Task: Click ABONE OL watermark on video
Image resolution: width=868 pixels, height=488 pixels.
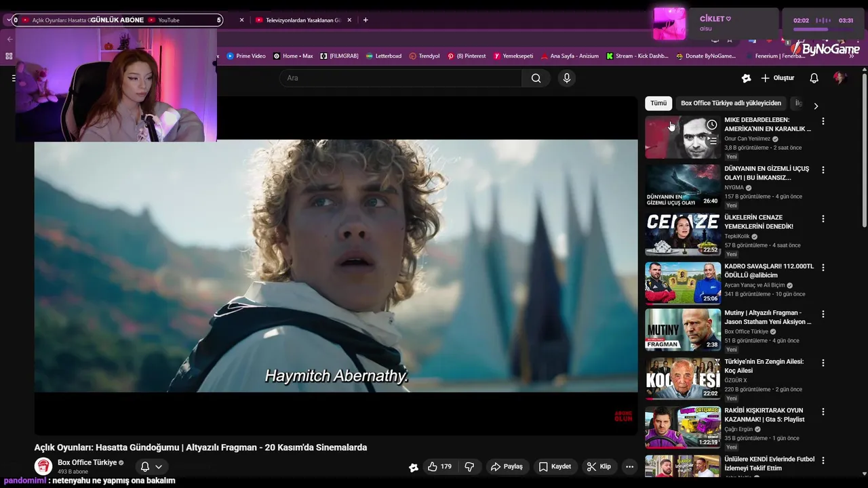Action: (623, 416)
